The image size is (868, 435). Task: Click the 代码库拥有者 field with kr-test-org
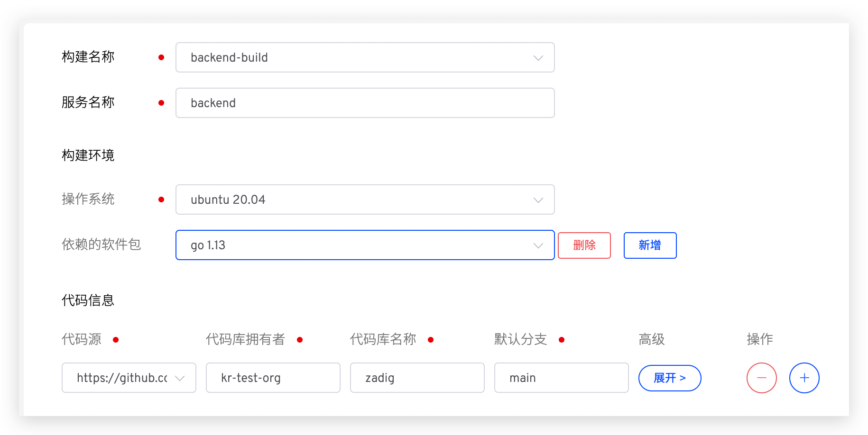point(273,378)
